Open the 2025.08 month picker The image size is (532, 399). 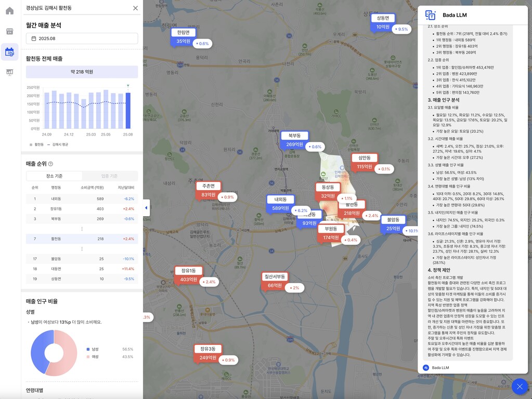(x=82, y=38)
